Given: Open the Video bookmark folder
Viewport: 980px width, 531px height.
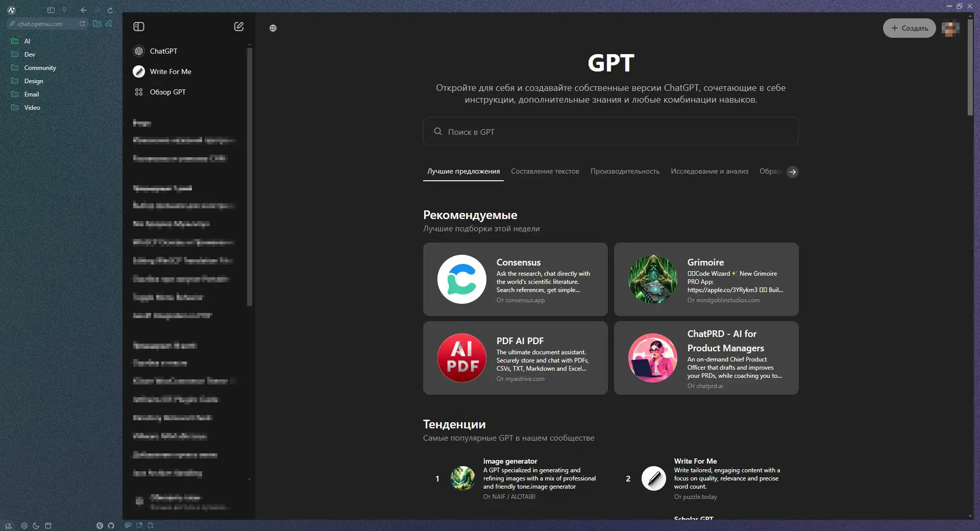Looking at the screenshot, I should tap(32, 108).
